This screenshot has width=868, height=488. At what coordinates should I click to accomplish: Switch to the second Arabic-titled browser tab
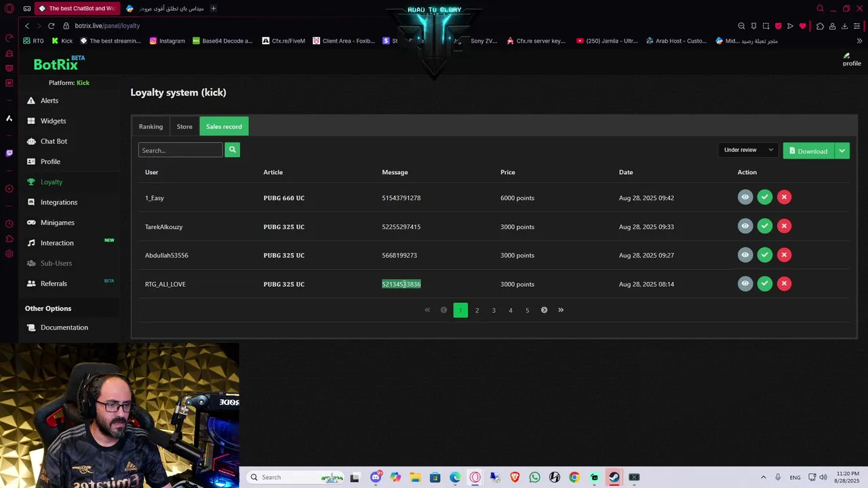click(x=165, y=9)
